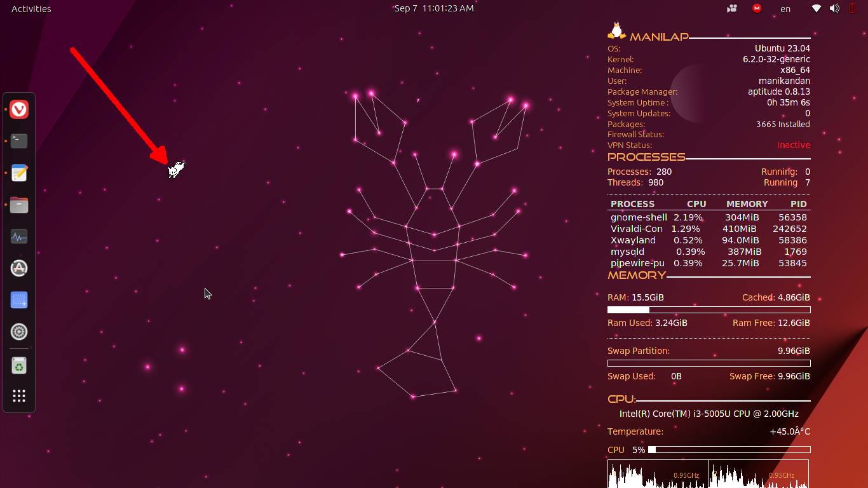Click the volume speaker indicator
868x488 pixels.
pos(834,8)
